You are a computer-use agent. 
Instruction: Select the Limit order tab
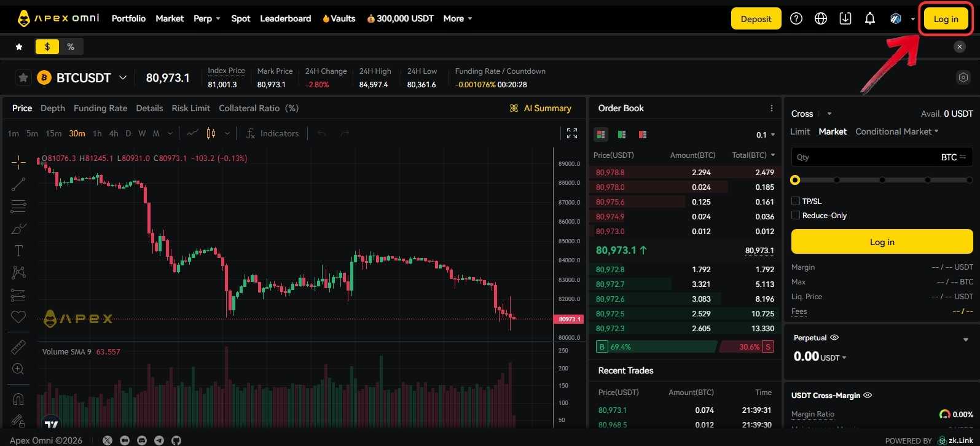[800, 131]
